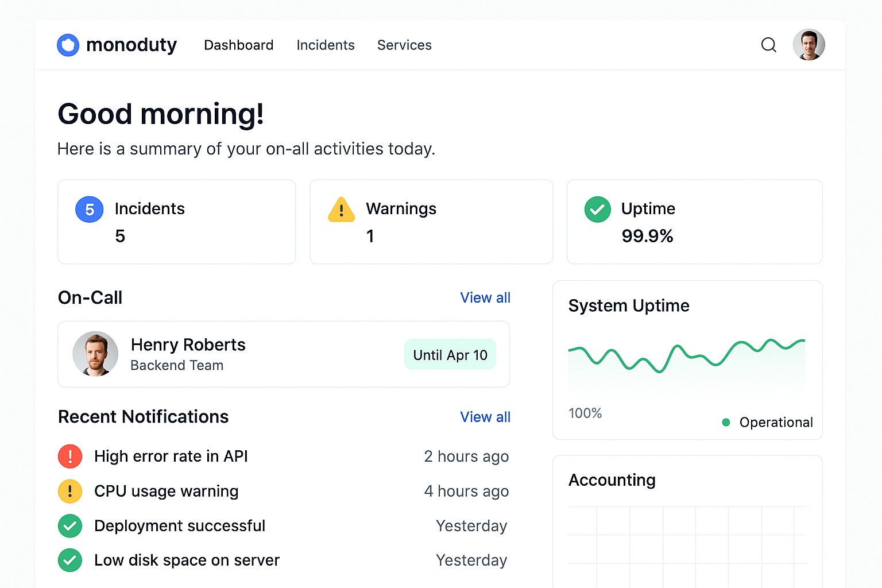Click the blue Incidents count badge

coord(90,210)
